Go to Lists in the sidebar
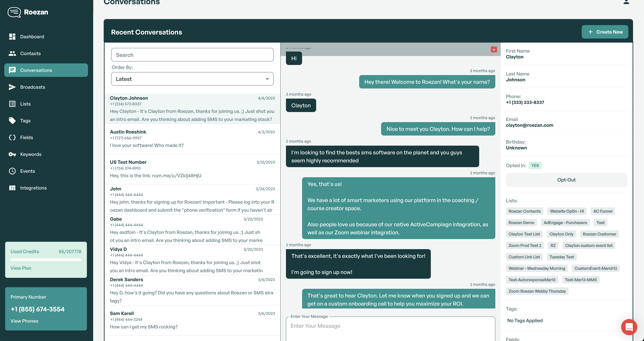This screenshot has height=341, width=644. 25,104
